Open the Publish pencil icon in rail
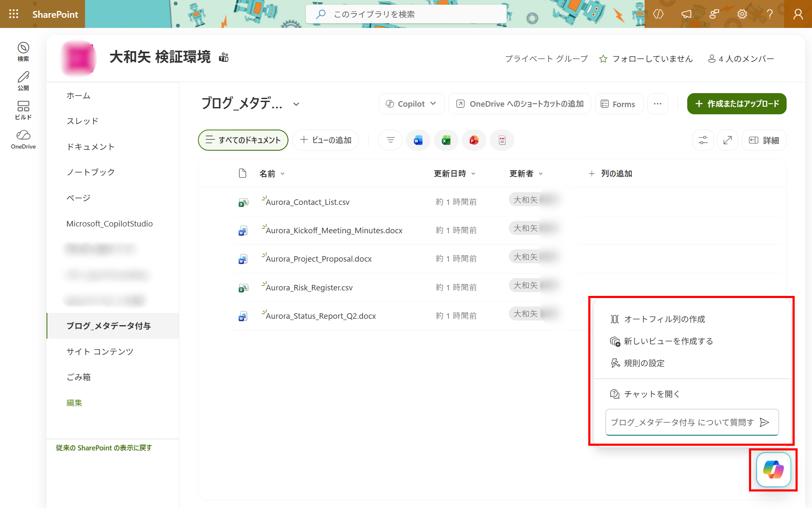This screenshot has width=812, height=508. click(x=23, y=81)
